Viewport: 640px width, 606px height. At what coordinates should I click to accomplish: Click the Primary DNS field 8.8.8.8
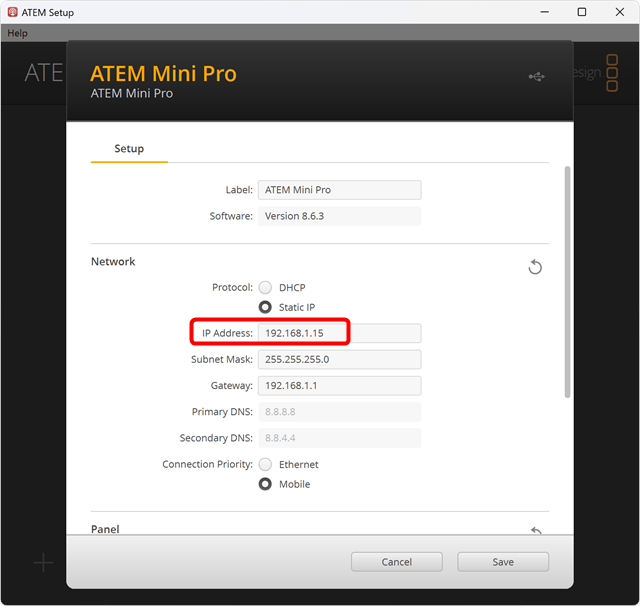click(x=340, y=412)
